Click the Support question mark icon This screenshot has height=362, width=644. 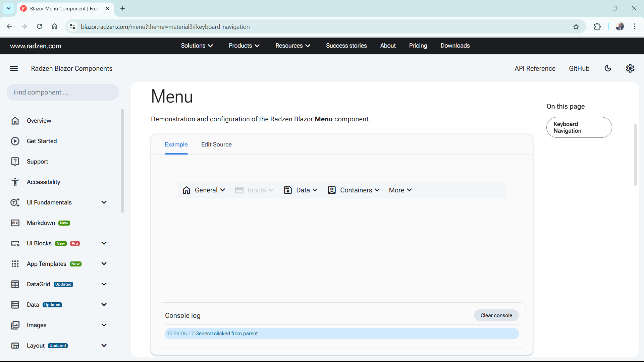15,162
